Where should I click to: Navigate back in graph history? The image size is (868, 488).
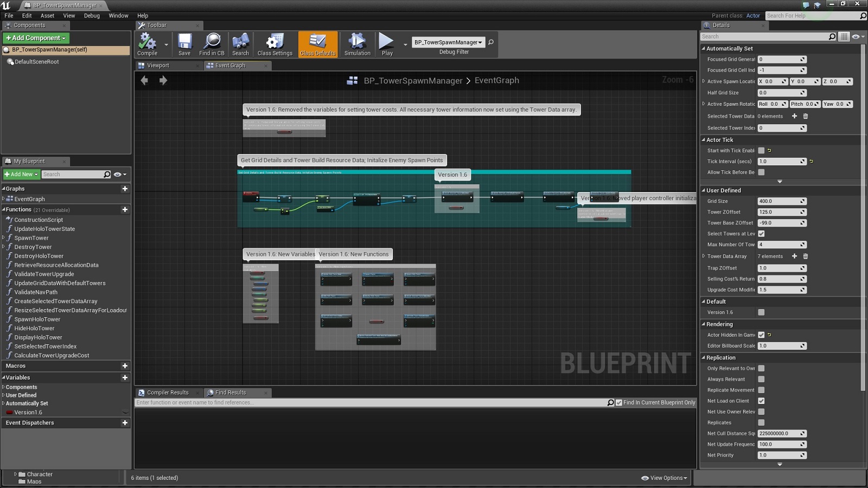(144, 80)
